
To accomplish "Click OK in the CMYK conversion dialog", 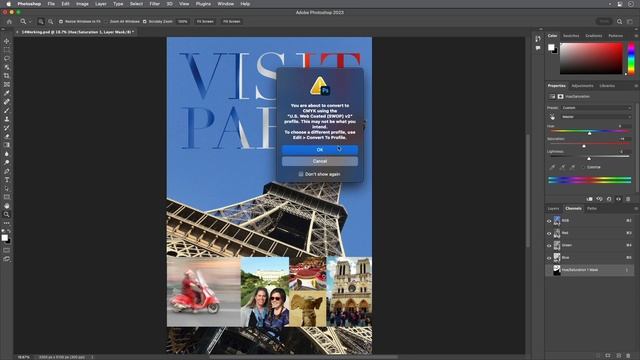I will 320,150.
